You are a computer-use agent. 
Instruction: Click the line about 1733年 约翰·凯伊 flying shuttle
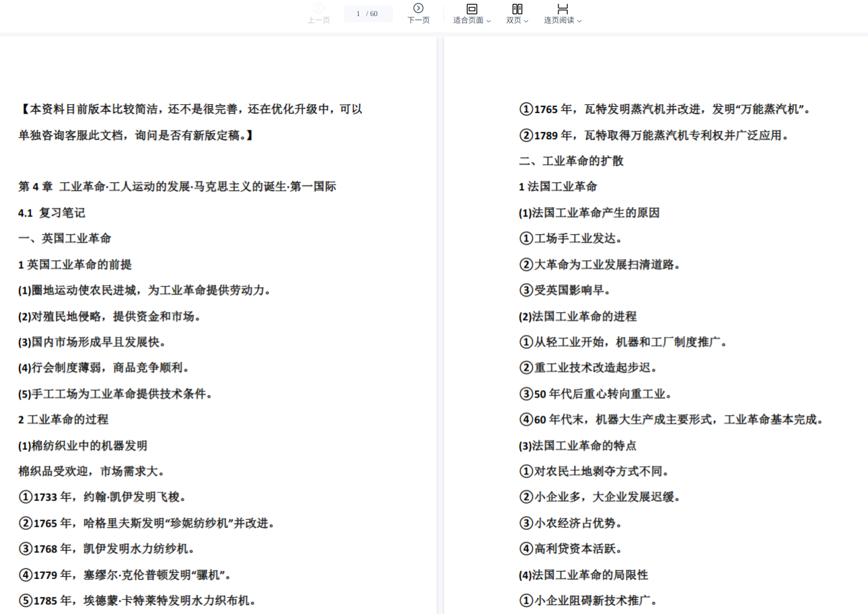102,497
